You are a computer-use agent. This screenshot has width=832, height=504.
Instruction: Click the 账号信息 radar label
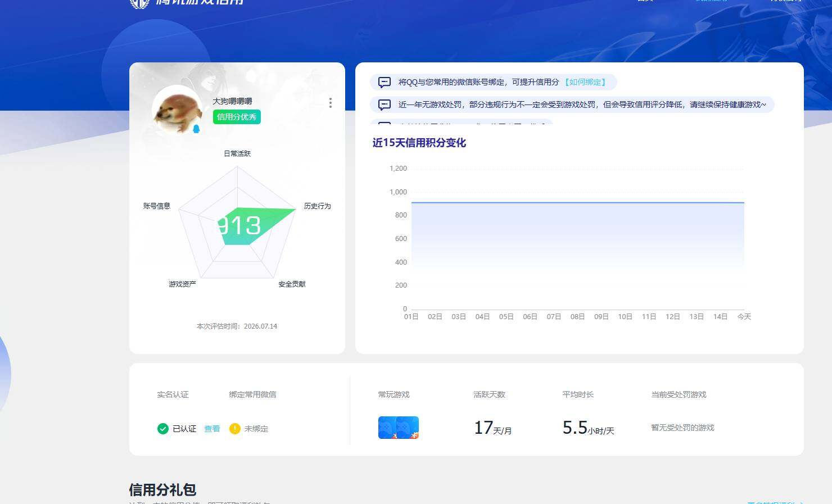pyautogui.click(x=157, y=206)
